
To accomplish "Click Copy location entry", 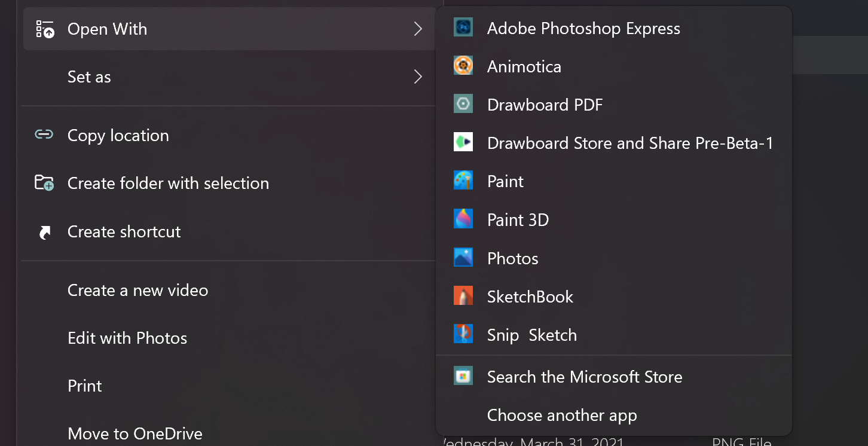I will (x=230, y=135).
